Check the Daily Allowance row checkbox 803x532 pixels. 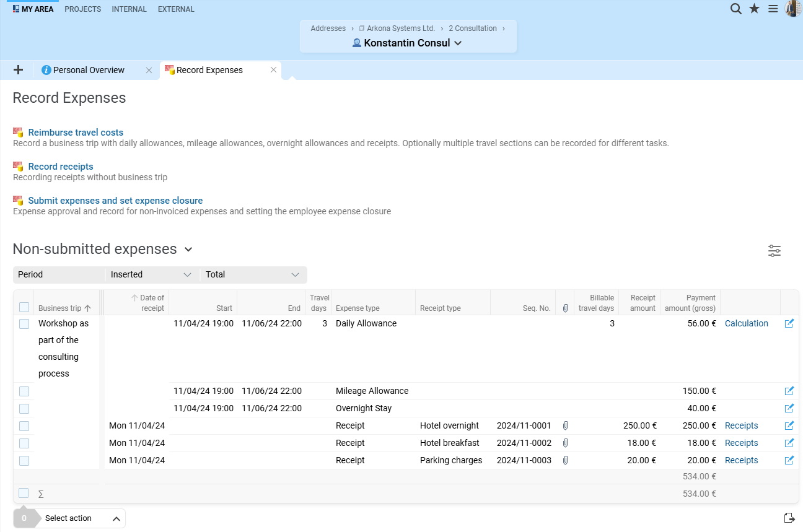(24, 324)
